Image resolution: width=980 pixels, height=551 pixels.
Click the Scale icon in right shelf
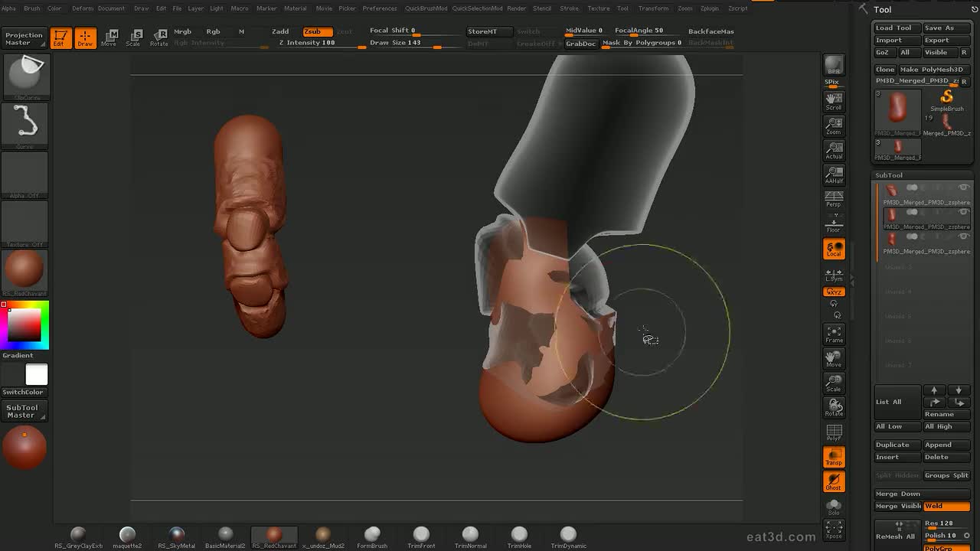(x=834, y=383)
